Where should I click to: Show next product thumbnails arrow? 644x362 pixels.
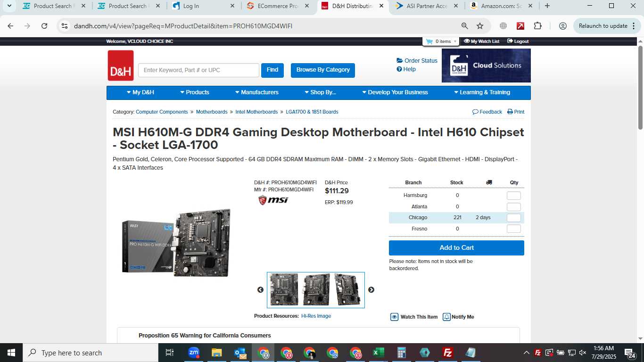(371, 290)
